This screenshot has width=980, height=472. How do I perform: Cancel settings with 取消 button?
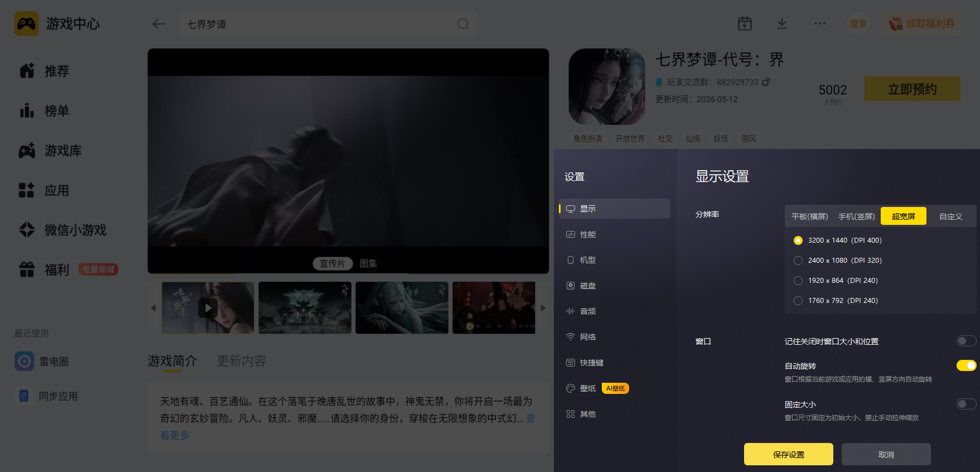tap(886, 454)
